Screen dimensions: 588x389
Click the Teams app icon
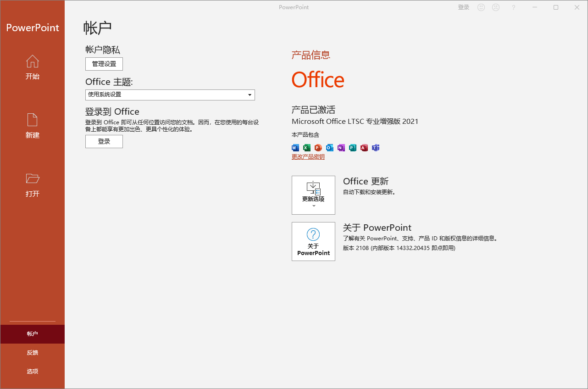[376, 148]
